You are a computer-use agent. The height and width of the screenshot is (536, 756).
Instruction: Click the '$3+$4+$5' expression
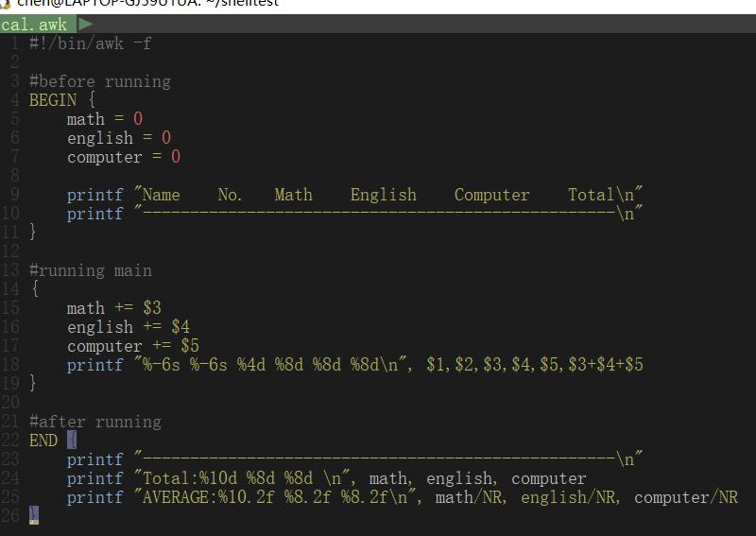(x=606, y=365)
